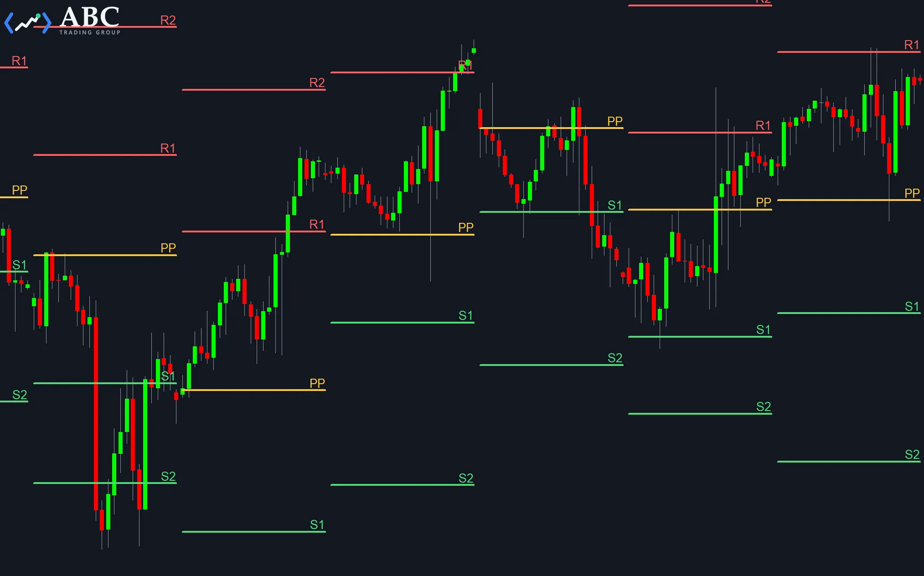Screen dimensions: 924x576
Task: Click the TRADING GROUP tagline text
Action: click(90, 32)
